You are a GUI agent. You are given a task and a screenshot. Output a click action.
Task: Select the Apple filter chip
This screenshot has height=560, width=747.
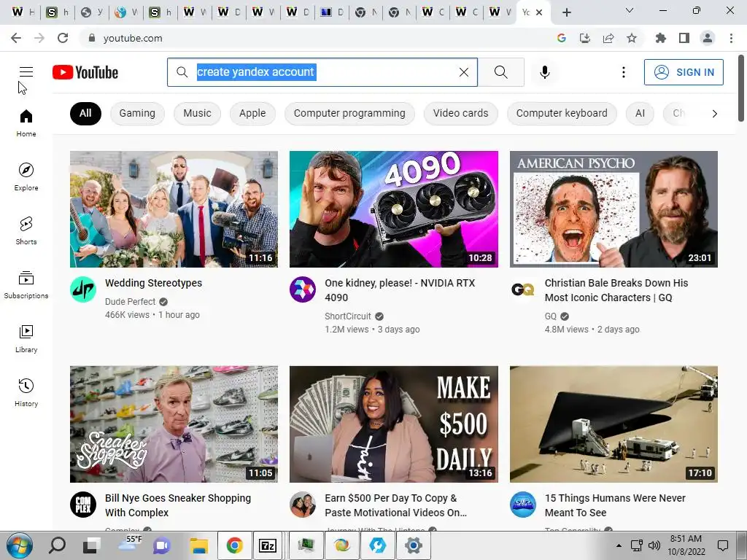pos(252,113)
